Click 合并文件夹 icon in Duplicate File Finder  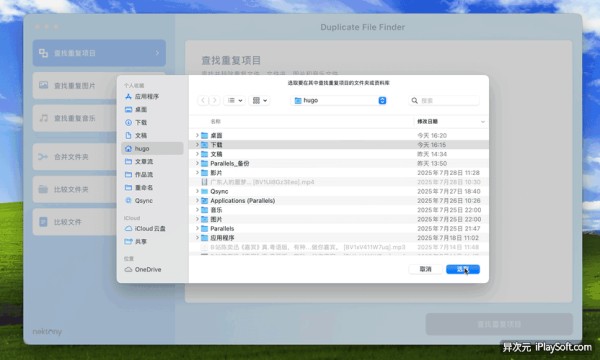pyautogui.click(x=43, y=156)
